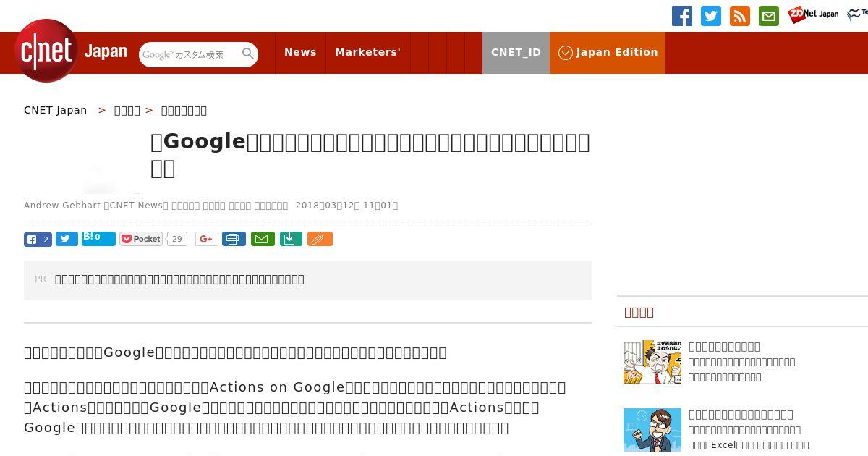Click the orange paperclip clip icon
868x456 pixels.
click(x=320, y=239)
